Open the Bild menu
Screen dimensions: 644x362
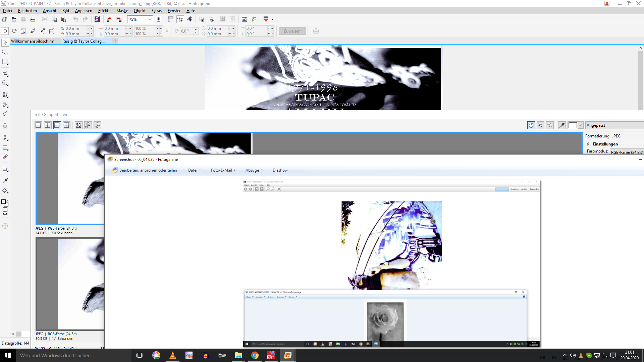click(x=65, y=11)
